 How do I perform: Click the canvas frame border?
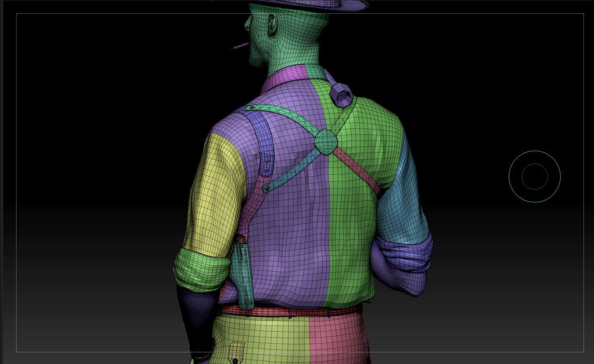[x=16, y=181]
